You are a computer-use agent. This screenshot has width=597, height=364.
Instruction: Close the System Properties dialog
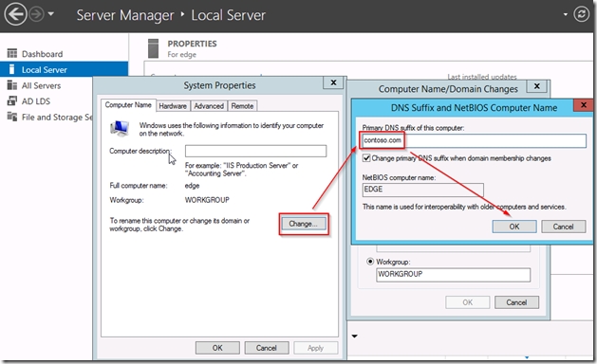click(333, 82)
